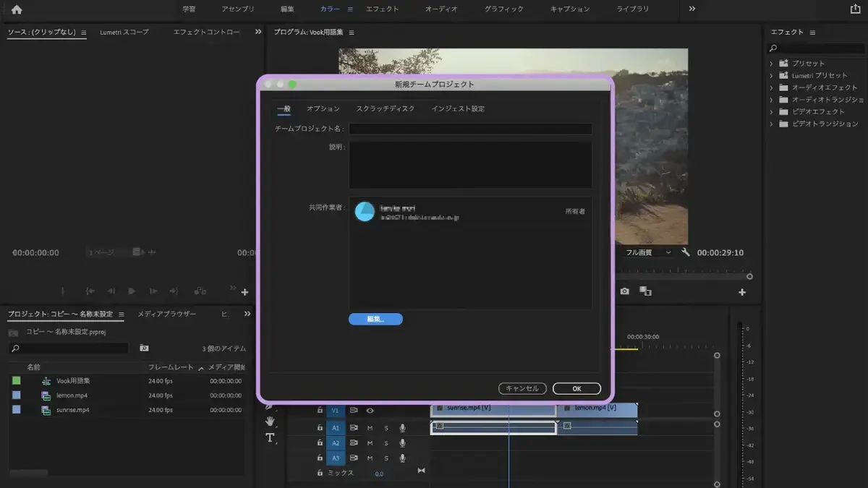Expand the Lumetri プリセット folder
The image size is (868, 488).
coord(771,75)
